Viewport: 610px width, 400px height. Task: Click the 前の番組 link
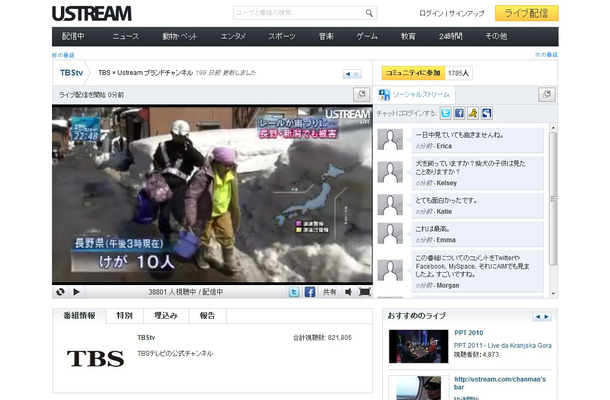(63, 55)
